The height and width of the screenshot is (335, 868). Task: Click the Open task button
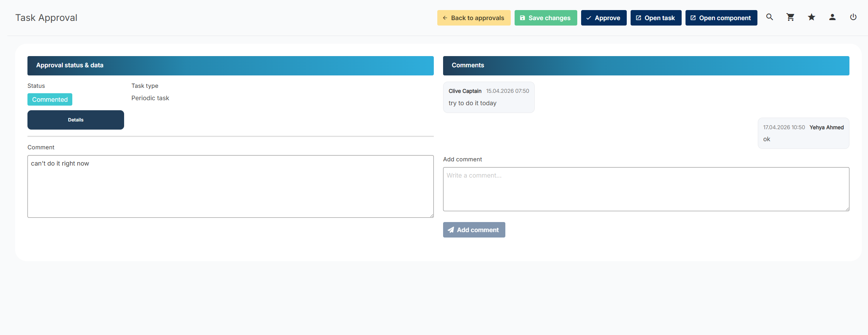point(655,18)
